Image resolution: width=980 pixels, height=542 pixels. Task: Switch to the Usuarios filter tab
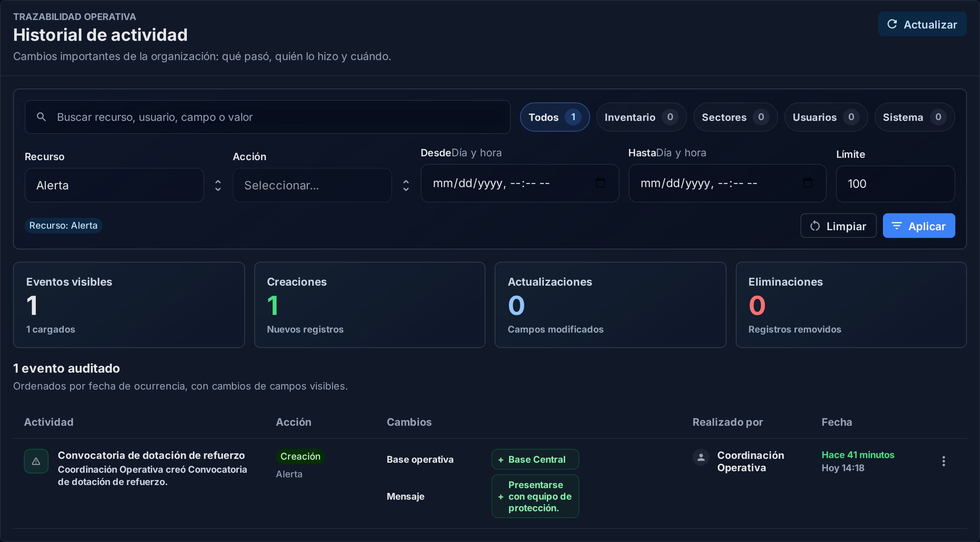(826, 117)
